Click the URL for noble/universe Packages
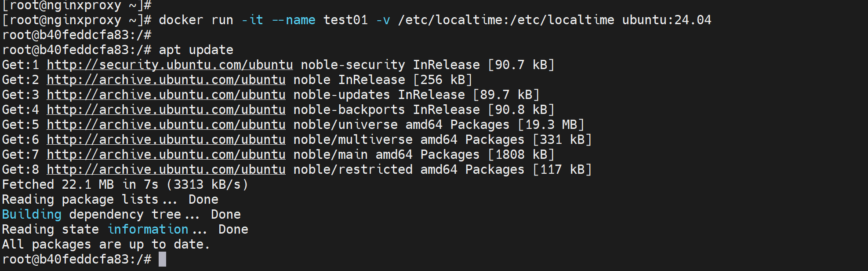This screenshot has width=868, height=271. (x=166, y=125)
